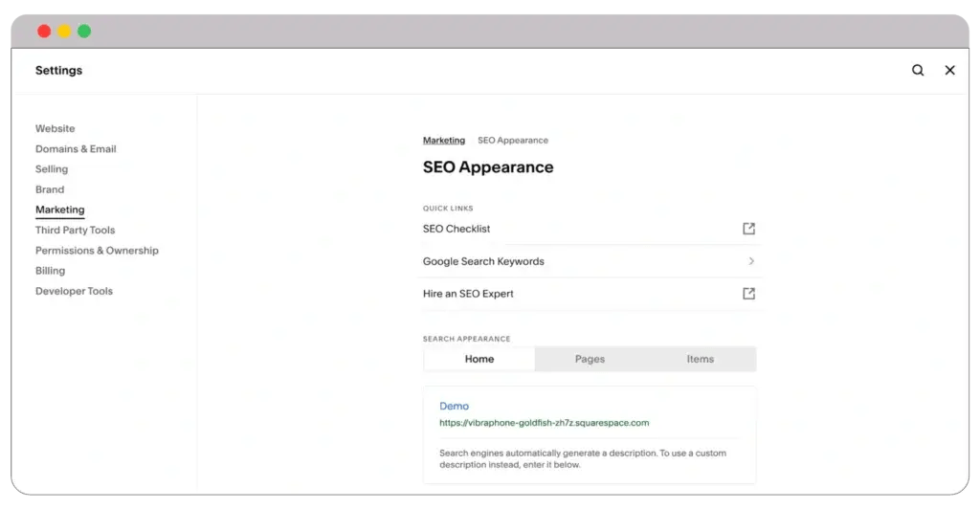The height and width of the screenshot is (509, 980).
Task: Open Permissions & Ownership settings
Action: click(97, 251)
